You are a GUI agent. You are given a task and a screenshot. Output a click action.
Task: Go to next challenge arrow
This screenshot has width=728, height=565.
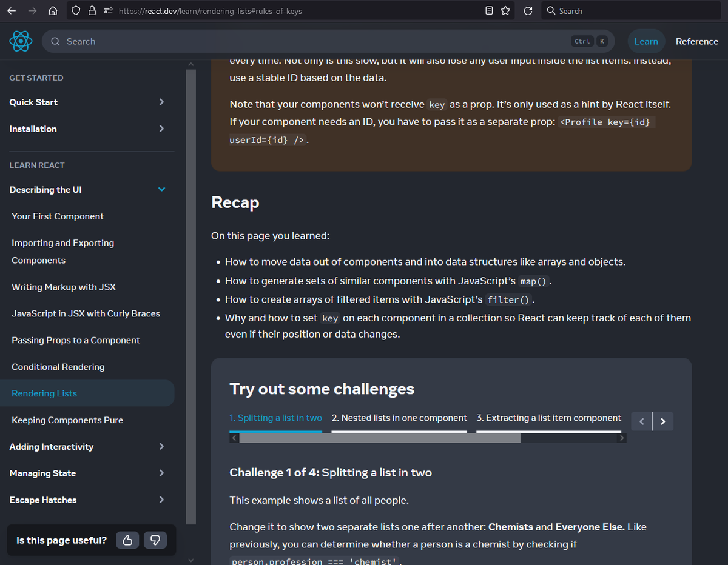pos(663,421)
